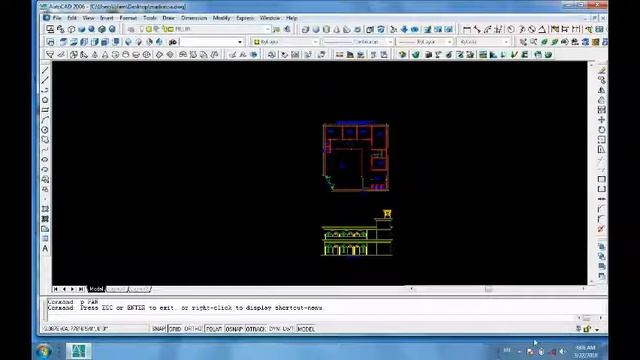The height and width of the screenshot is (360, 640).
Task: Open the Modify menu
Action: (222, 18)
